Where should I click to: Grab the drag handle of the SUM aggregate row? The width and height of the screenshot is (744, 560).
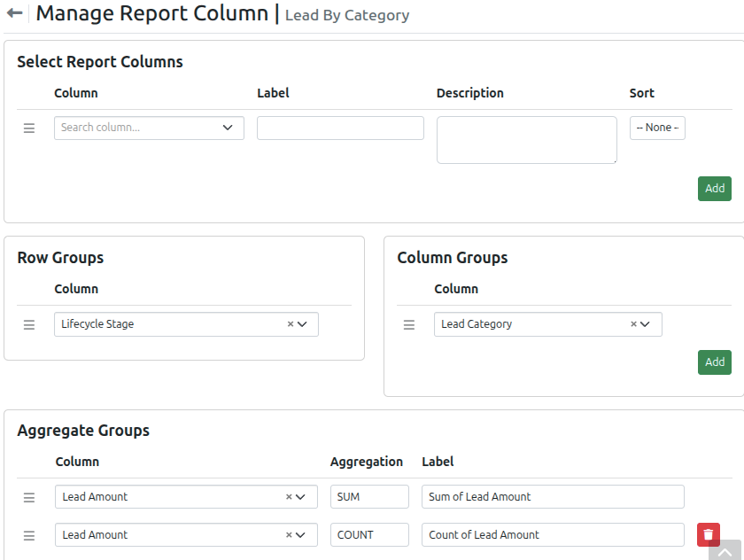click(29, 497)
